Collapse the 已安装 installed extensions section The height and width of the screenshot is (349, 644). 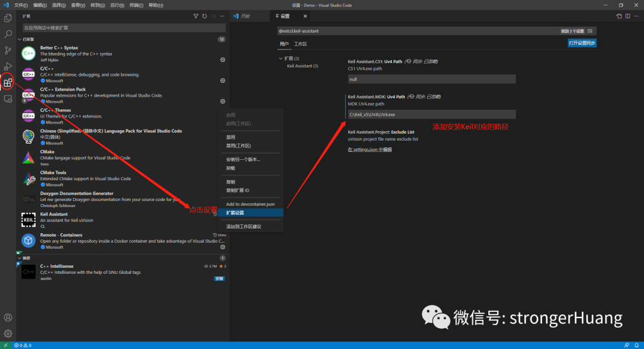[x=20, y=39]
